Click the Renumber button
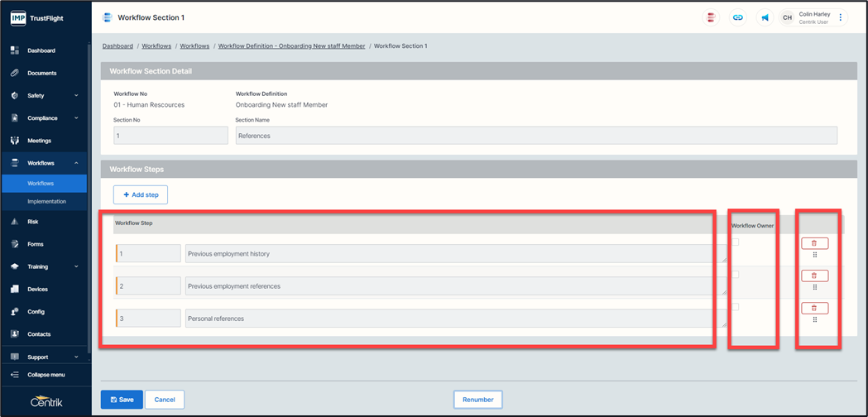This screenshot has width=868, height=417. point(477,400)
